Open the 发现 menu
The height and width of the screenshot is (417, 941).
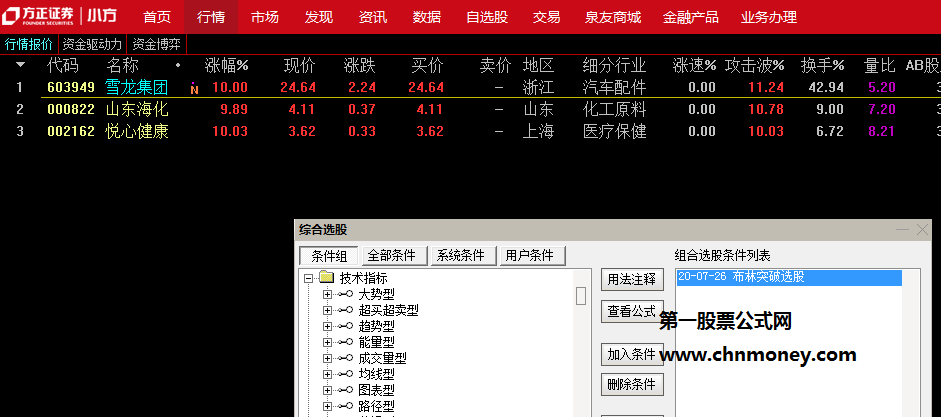pos(319,17)
